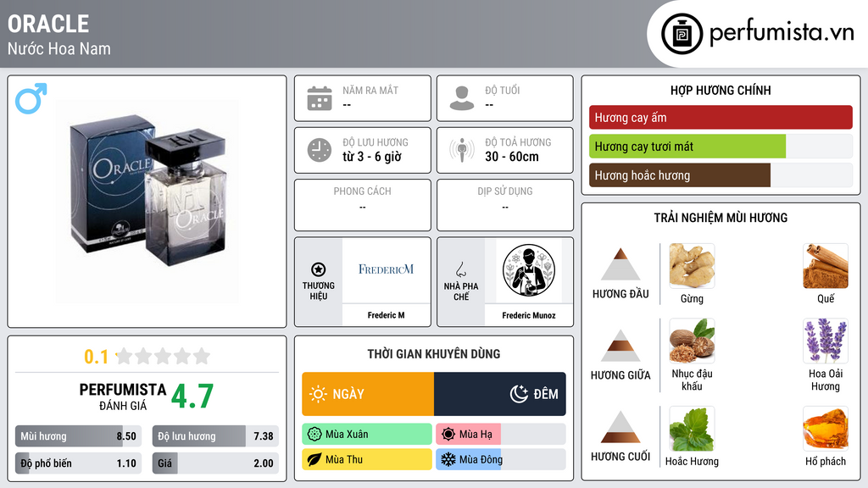Click the person silhouette icon for Độ tuổi
This screenshot has width=868, height=488.
[x=462, y=98]
